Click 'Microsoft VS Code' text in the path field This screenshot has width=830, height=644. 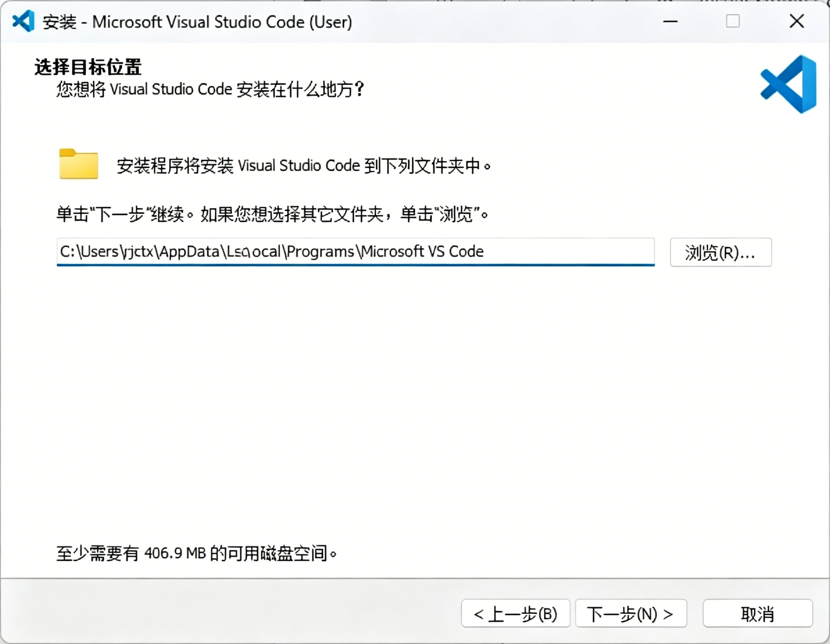coord(422,252)
